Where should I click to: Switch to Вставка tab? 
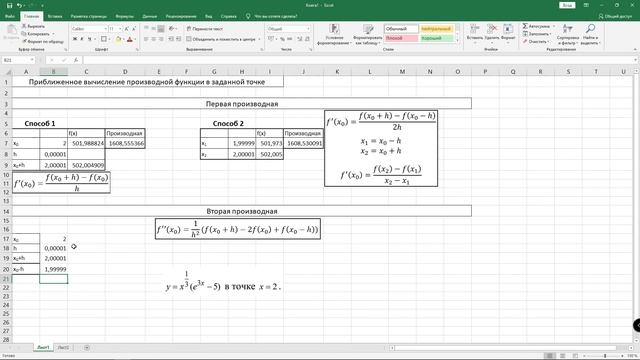[x=55, y=16]
